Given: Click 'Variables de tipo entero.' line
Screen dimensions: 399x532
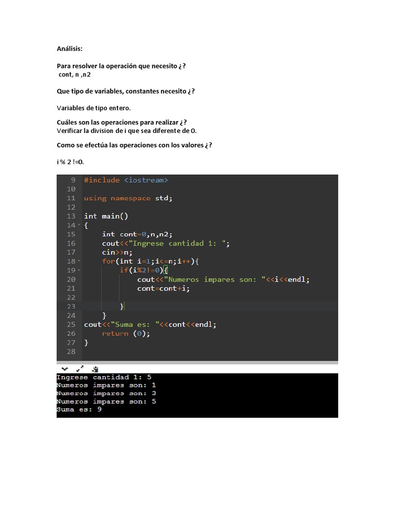Looking at the screenshot, I should pos(94,108).
